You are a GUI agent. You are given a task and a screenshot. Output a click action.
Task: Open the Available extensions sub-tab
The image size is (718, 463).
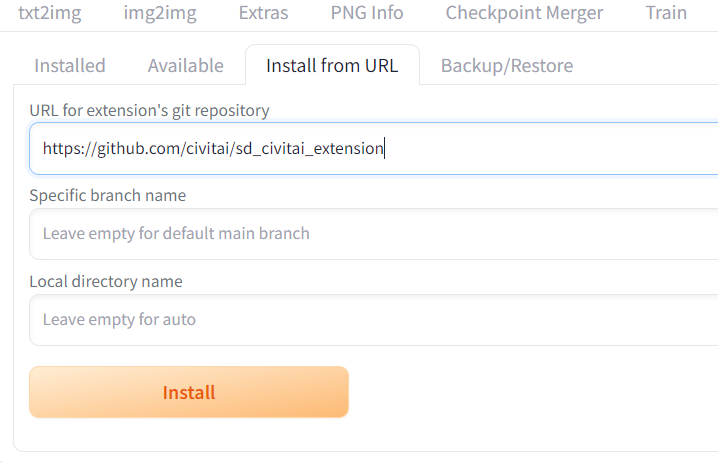[x=185, y=66]
